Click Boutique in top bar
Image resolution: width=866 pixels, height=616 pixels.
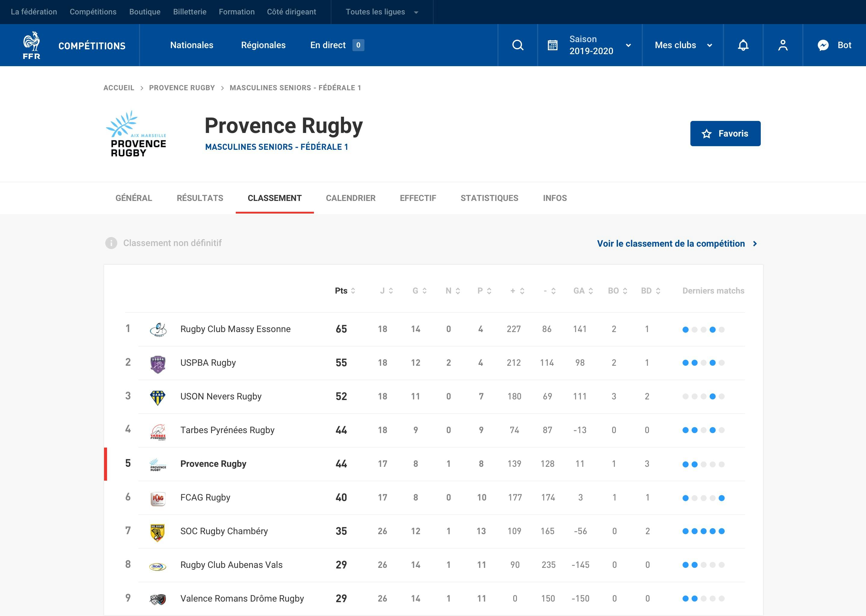(145, 12)
